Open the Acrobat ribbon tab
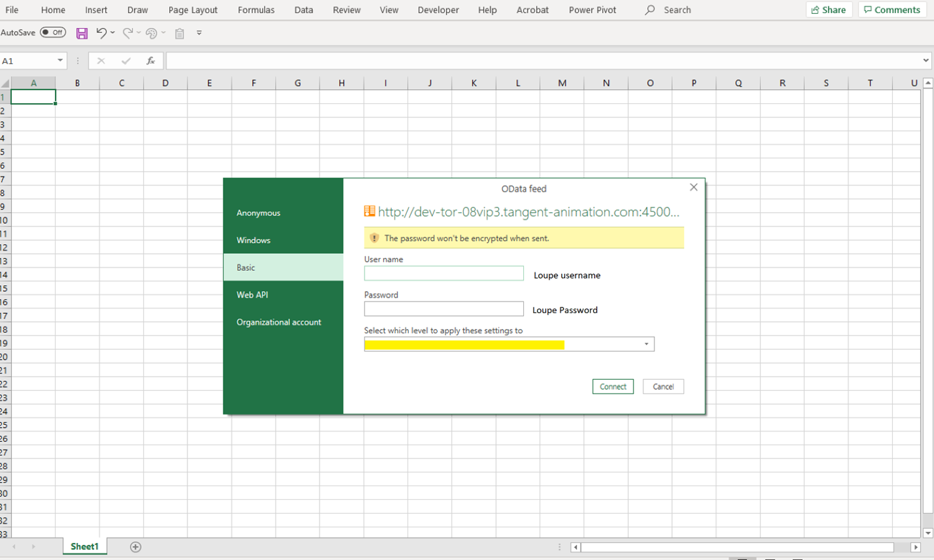934x560 pixels. (532, 10)
